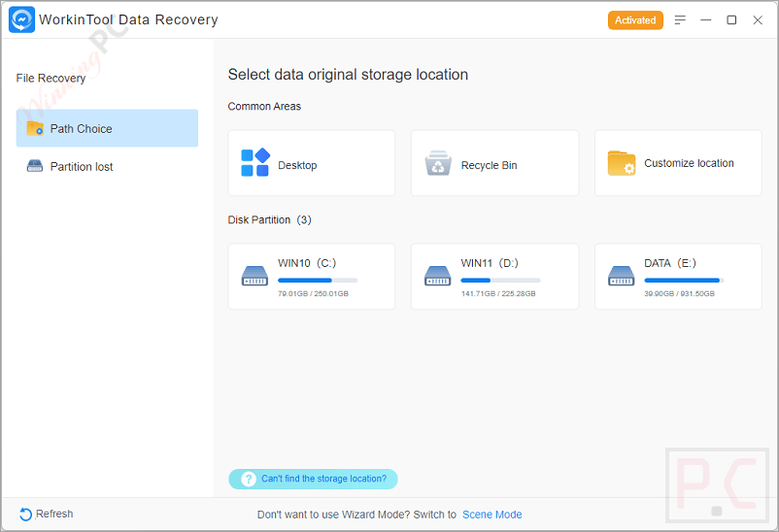Click the circular Refresh arrow icon
The width and height of the screenshot is (779, 532).
pyautogui.click(x=26, y=515)
